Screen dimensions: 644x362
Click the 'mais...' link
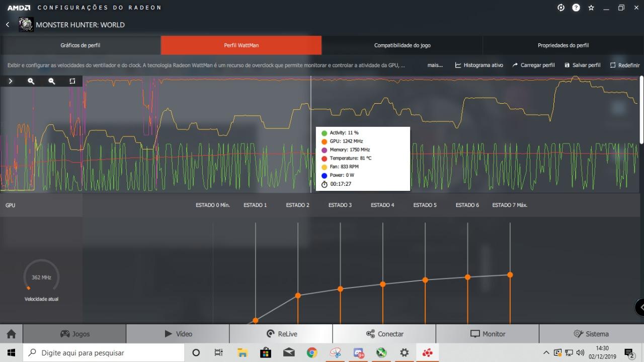coord(435,65)
